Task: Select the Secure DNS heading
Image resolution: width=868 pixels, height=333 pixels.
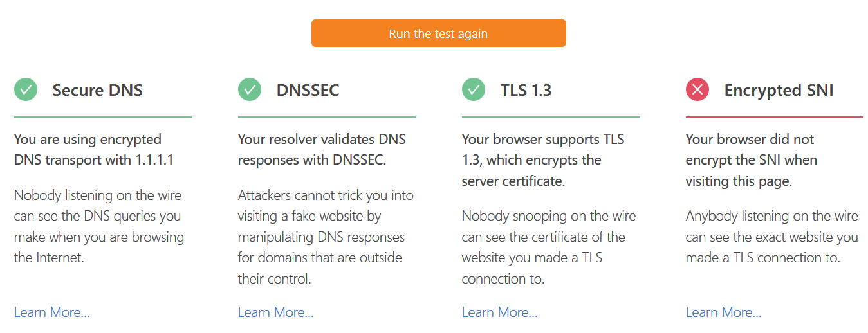Action: (x=98, y=91)
